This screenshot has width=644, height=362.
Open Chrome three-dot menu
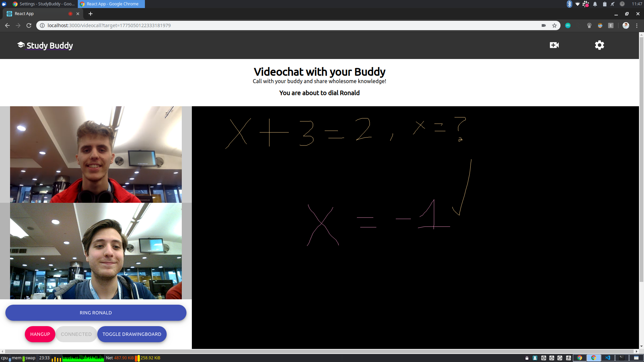[x=637, y=25]
